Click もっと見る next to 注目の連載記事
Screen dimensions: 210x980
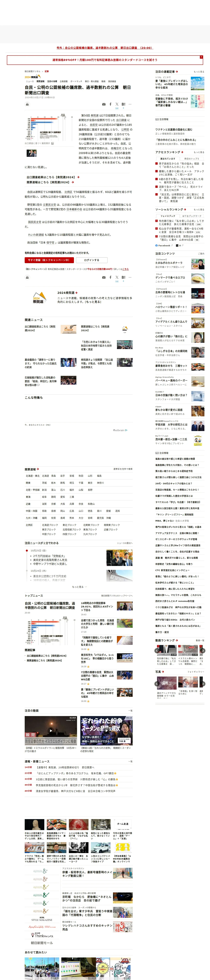click(x=199, y=72)
